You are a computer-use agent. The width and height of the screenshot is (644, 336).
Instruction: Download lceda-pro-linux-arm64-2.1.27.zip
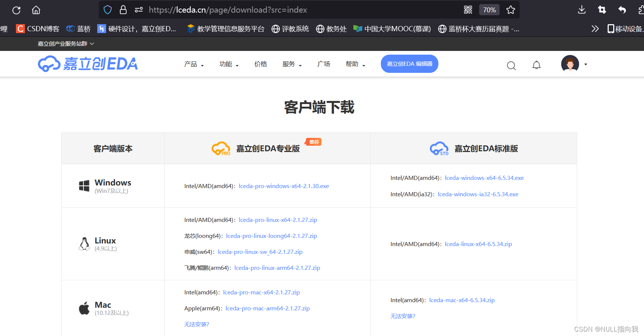click(x=277, y=268)
